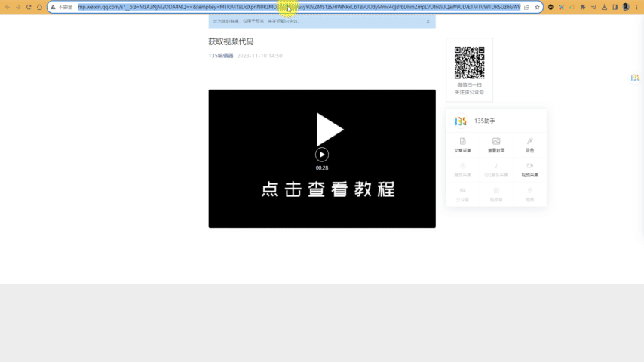
Task: Play the video with the small play button
Action: tap(322, 155)
